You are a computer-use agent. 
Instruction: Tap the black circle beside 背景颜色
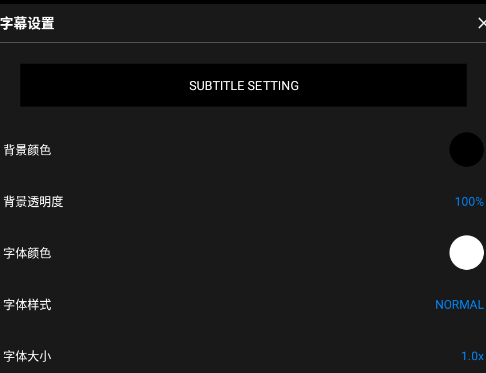point(466,150)
